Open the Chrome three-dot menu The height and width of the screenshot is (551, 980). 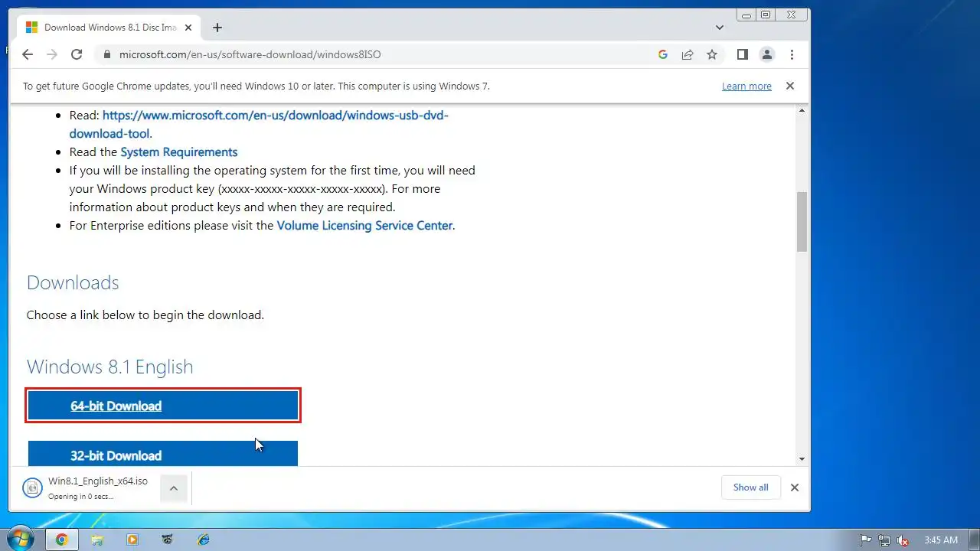click(x=792, y=54)
